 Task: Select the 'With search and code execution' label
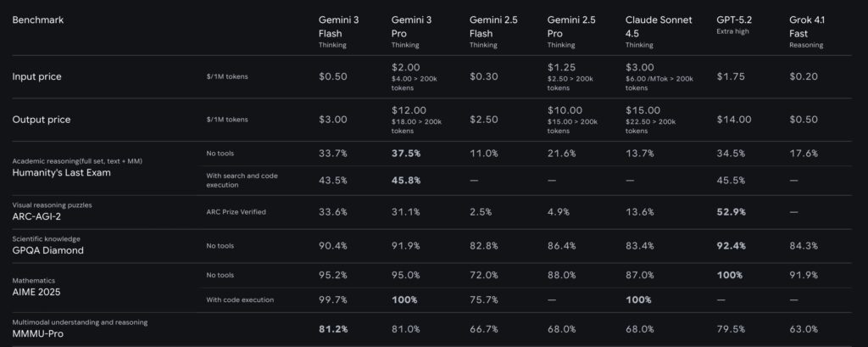point(242,180)
